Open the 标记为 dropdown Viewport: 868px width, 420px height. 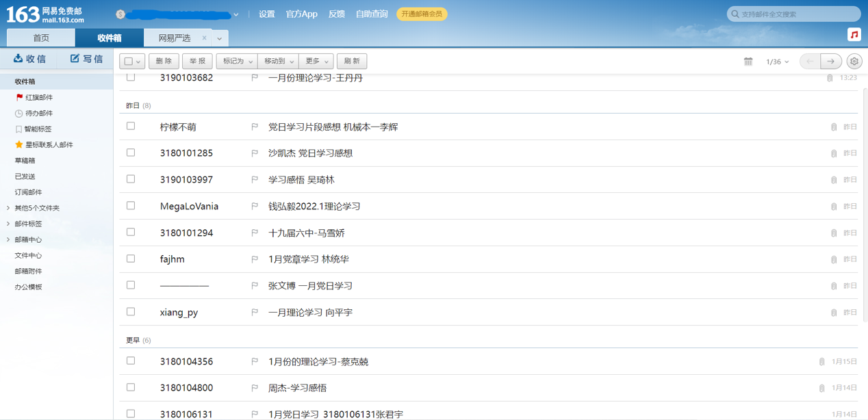click(x=237, y=62)
